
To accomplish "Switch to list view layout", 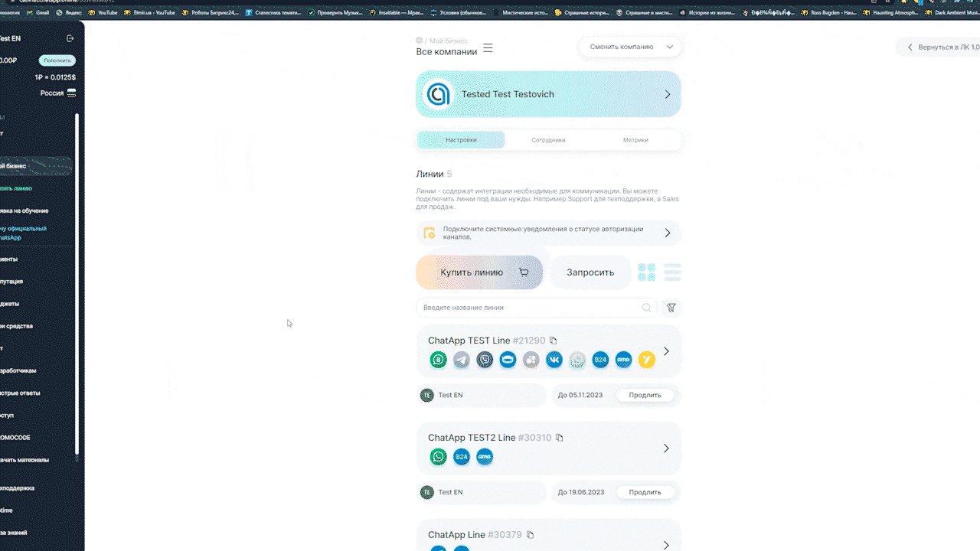I will 672,272.
